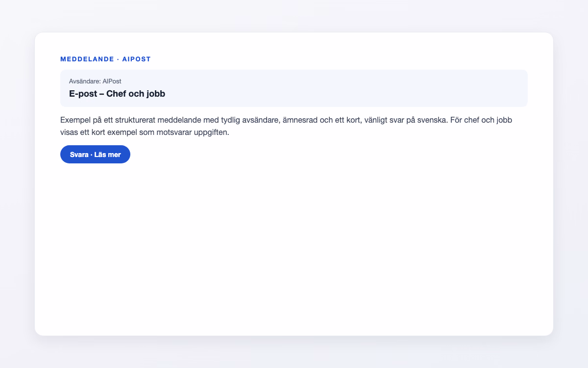Click the Svara · Läs mer button

95,154
